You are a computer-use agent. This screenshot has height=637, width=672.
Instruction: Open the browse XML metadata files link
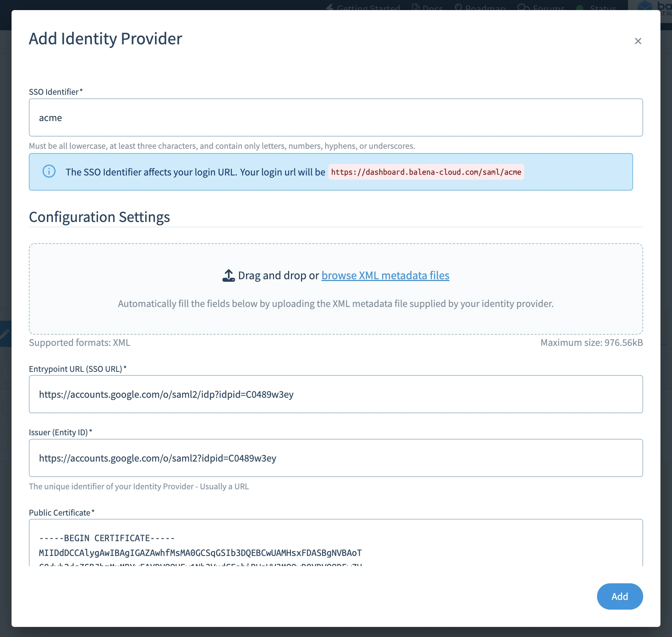[385, 275]
